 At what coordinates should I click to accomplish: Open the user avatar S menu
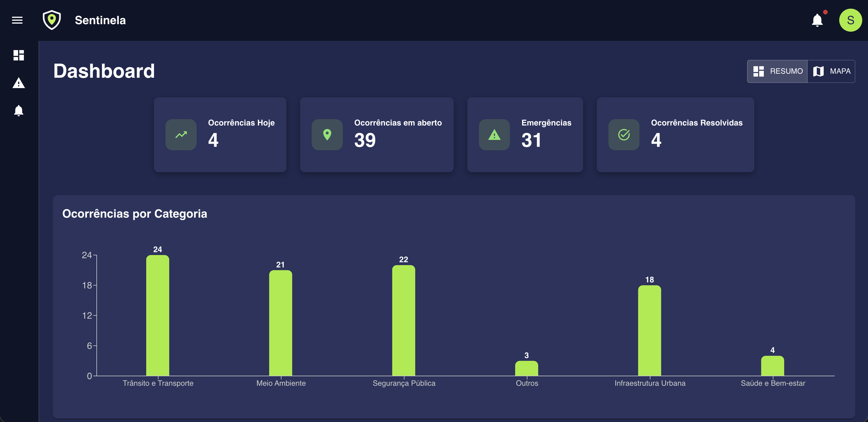[x=850, y=20]
